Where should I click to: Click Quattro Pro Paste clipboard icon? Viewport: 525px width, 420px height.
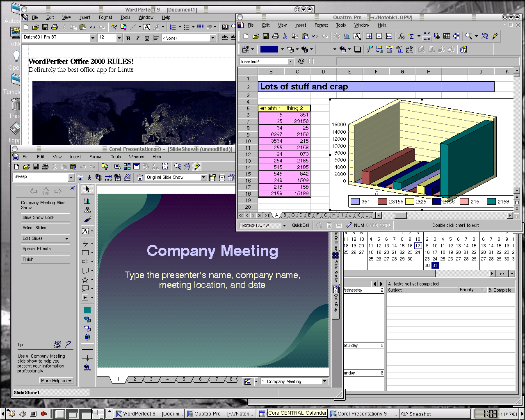(305, 36)
